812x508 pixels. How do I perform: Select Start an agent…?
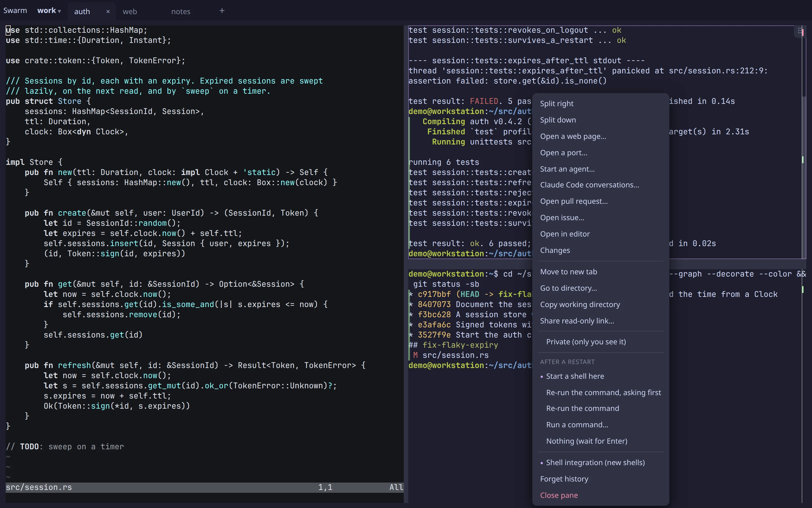[x=601, y=169]
